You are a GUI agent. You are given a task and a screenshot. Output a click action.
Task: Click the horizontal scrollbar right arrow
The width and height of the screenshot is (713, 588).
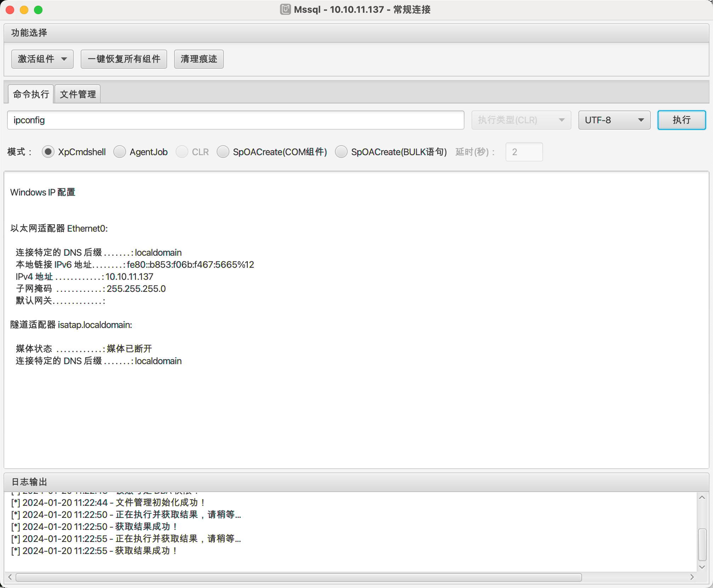[692, 577]
